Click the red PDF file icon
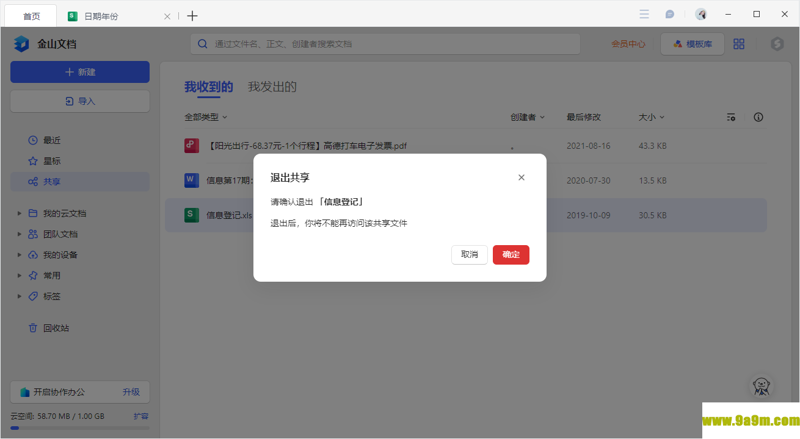The image size is (800, 439). (x=191, y=145)
